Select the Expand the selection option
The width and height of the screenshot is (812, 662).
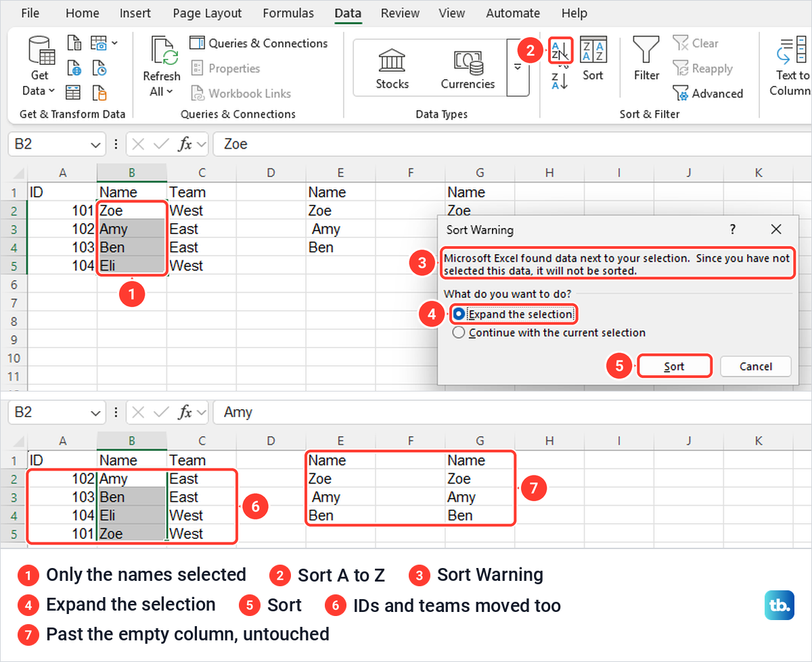(514, 314)
